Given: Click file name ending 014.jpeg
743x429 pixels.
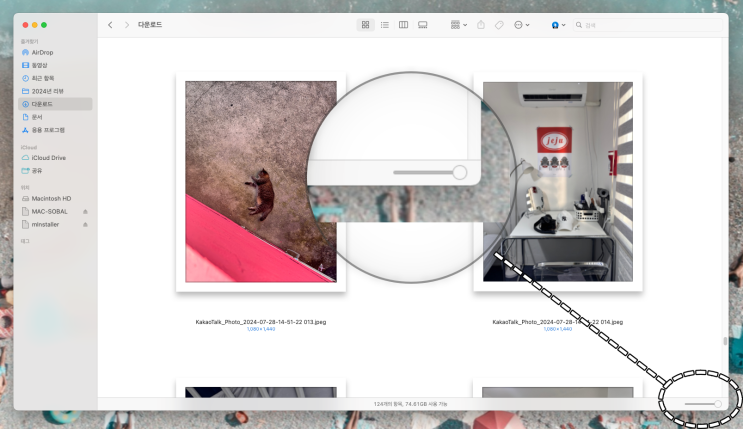Looking at the screenshot, I should point(558,322).
